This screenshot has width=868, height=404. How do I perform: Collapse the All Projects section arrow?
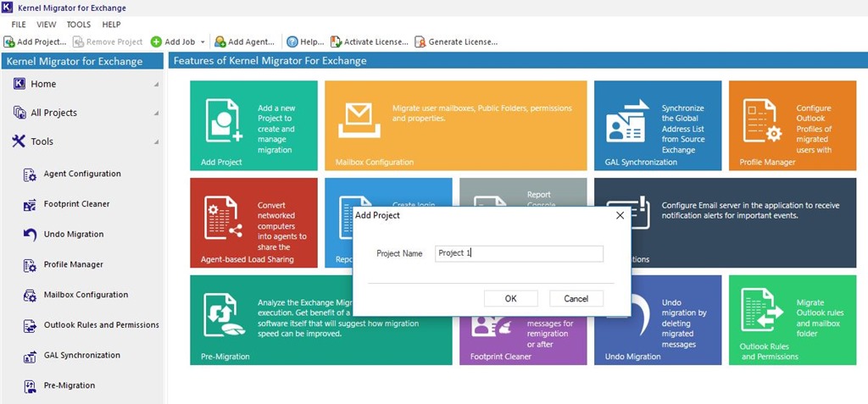point(156,113)
